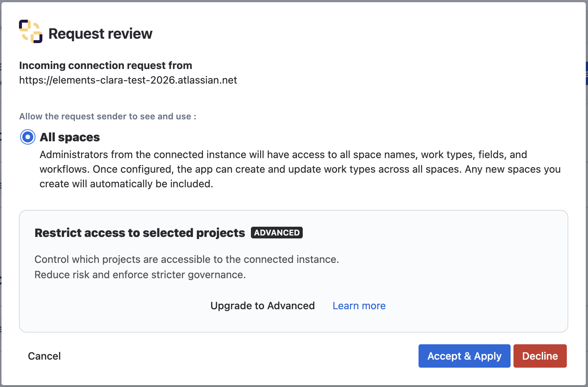Image resolution: width=588 pixels, height=387 pixels.
Task: Confirm with Accept & Apply
Action: pos(465,356)
